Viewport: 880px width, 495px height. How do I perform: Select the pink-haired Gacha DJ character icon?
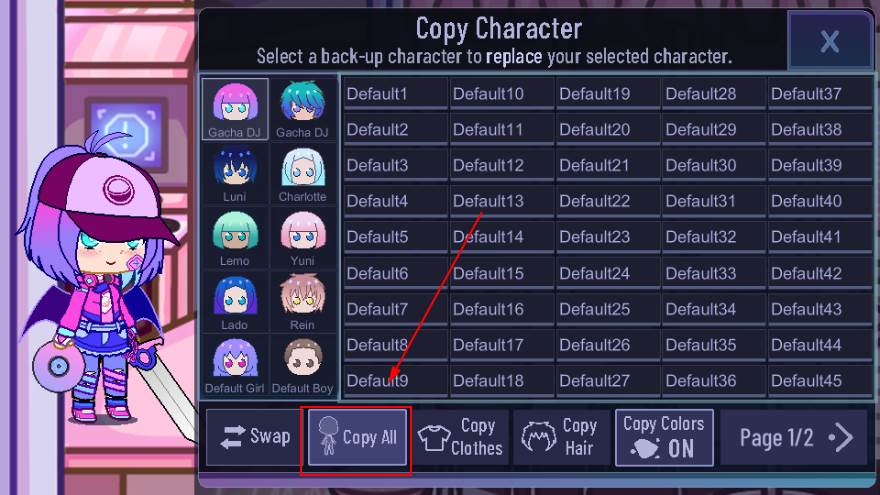[235, 109]
